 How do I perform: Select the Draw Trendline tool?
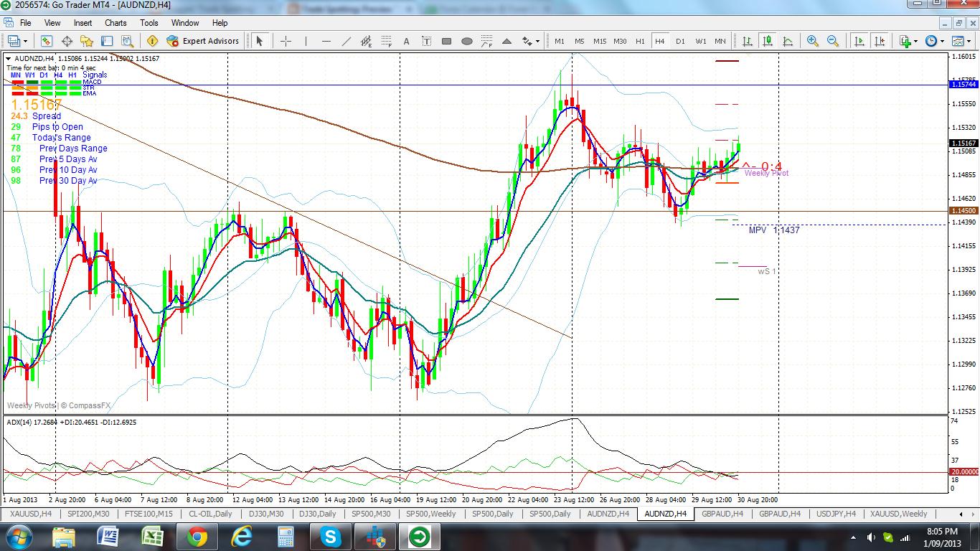[x=345, y=41]
